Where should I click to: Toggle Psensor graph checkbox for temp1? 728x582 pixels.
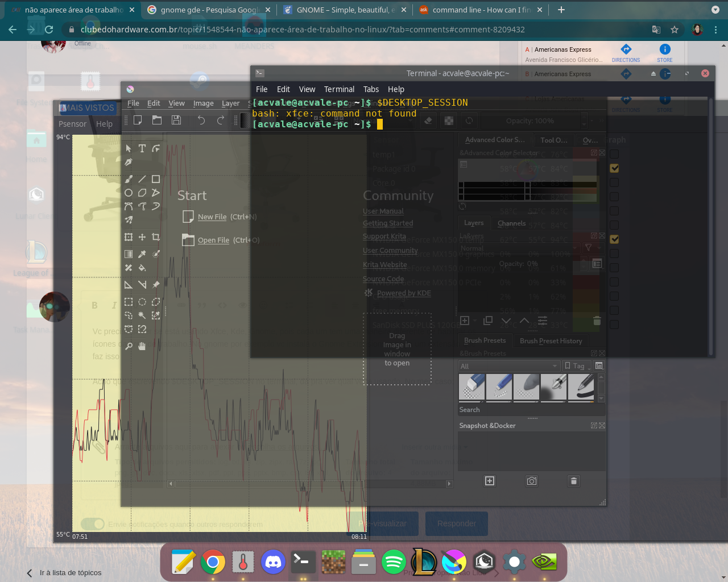614,154
